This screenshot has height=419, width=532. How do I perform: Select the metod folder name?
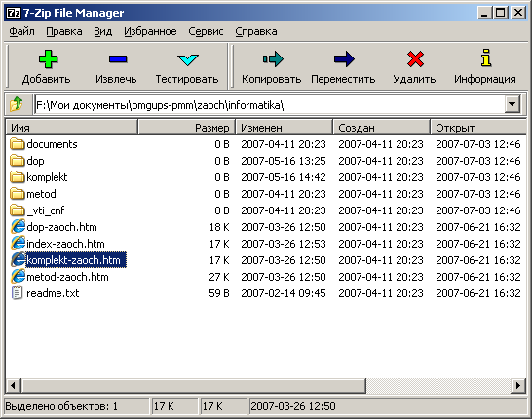(41, 194)
